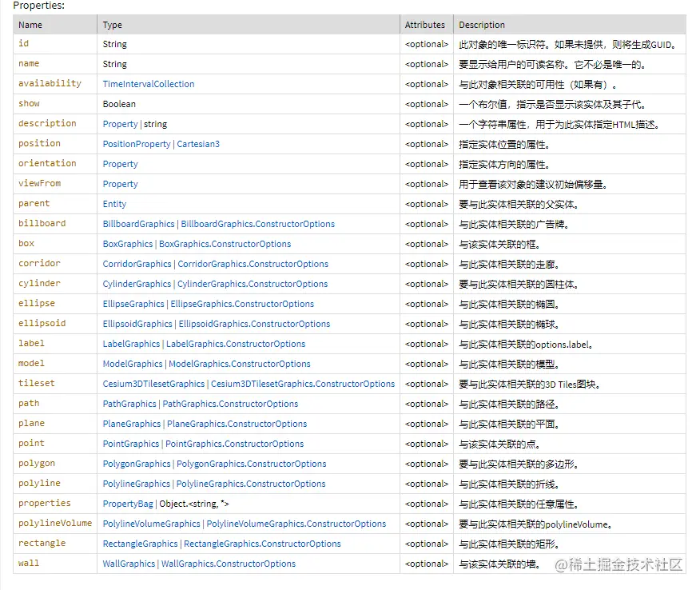Open Cesium3DTilesetGraphics.ConstructorOptions link

point(303,384)
